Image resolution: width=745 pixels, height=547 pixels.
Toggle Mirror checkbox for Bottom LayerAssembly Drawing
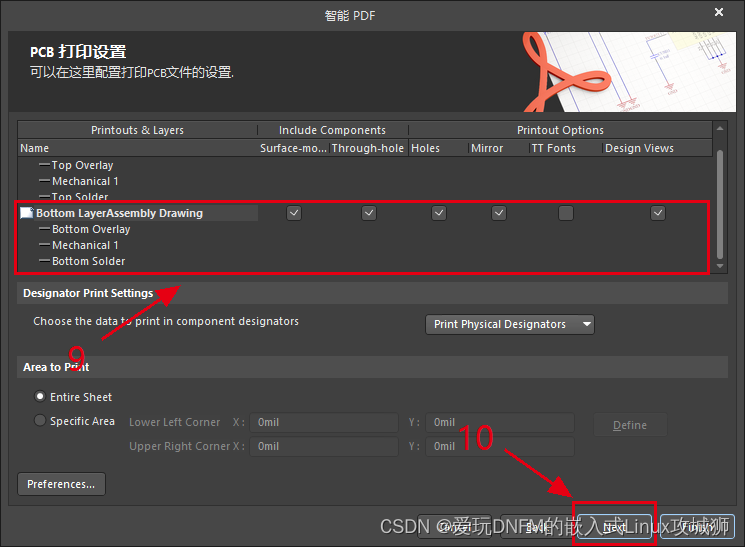pos(499,213)
